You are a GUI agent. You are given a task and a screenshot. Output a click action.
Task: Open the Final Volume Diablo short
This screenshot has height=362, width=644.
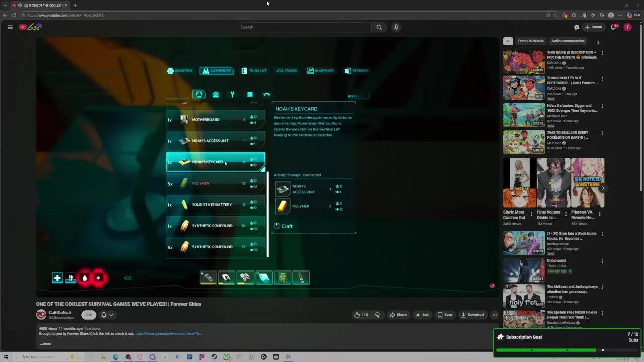(x=553, y=183)
